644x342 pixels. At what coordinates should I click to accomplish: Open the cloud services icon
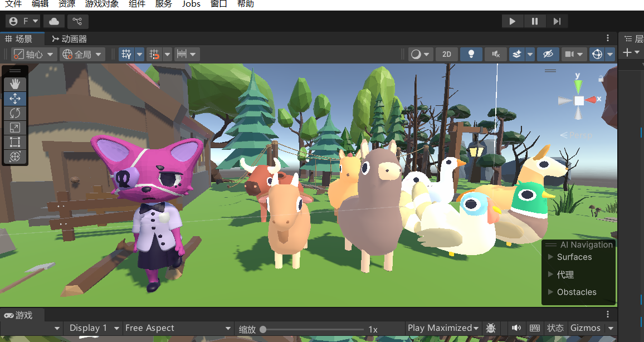tap(54, 22)
